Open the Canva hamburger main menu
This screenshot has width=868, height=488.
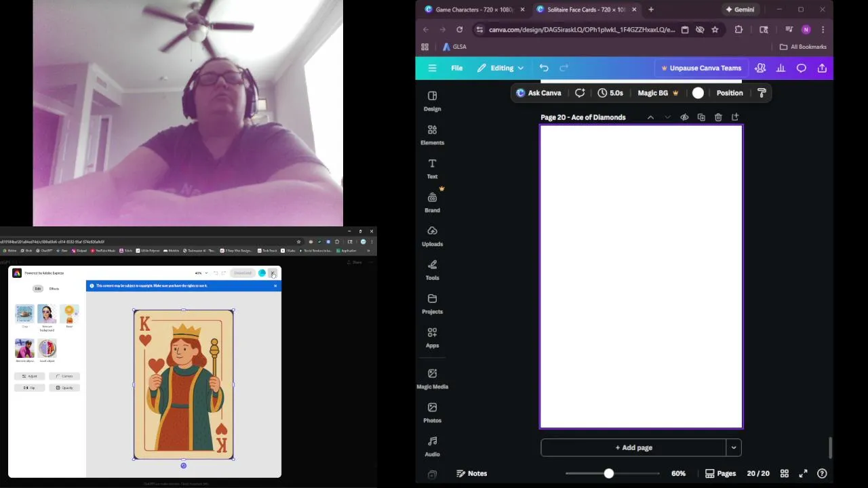pyautogui.click(x=432, y=68)
